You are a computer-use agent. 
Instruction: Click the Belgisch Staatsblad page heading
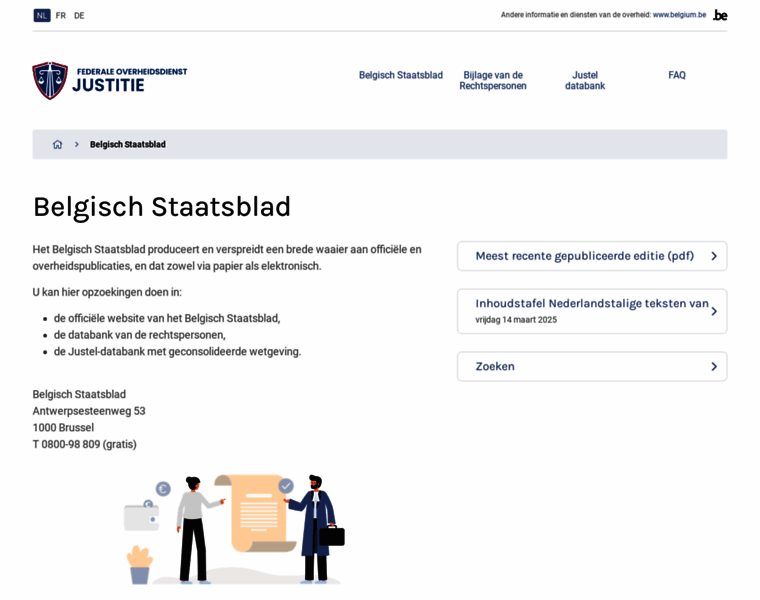[161, 207]
